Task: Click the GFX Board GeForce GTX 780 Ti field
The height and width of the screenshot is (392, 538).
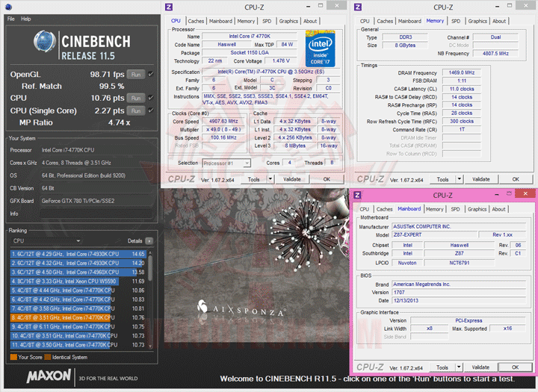Action: click(x=96, y=201)
